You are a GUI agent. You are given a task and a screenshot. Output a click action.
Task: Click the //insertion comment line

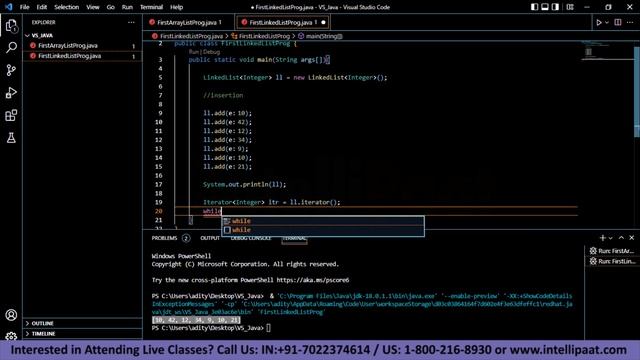coord(223,95)
